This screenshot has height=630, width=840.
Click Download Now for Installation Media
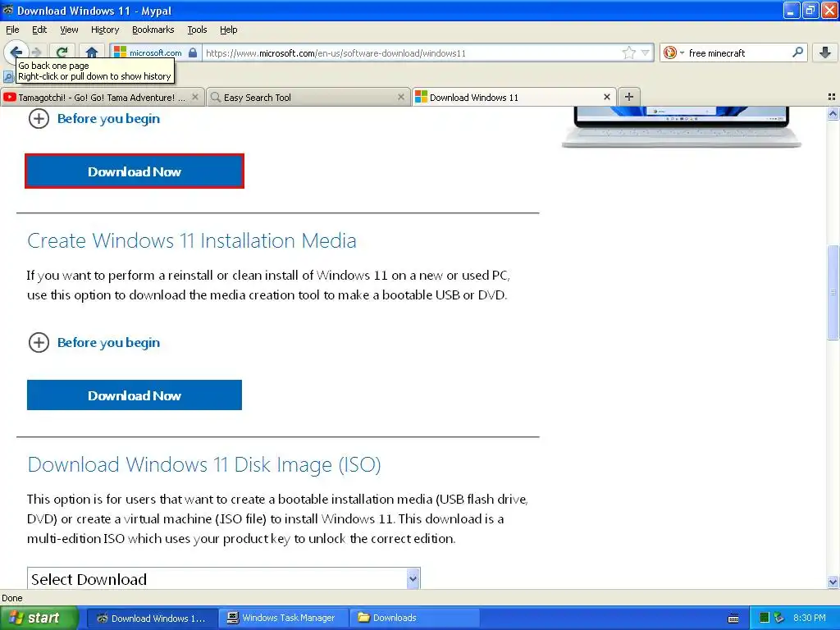pos(135,395)
